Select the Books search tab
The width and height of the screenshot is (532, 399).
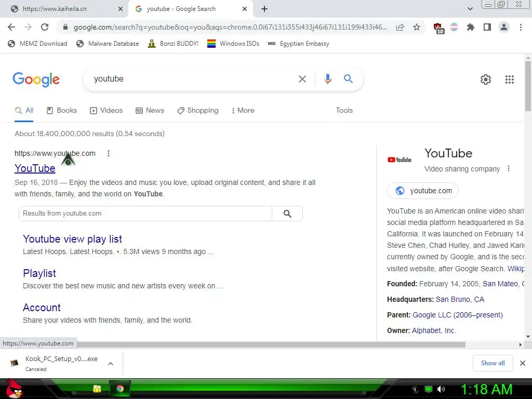coord(62,110)
